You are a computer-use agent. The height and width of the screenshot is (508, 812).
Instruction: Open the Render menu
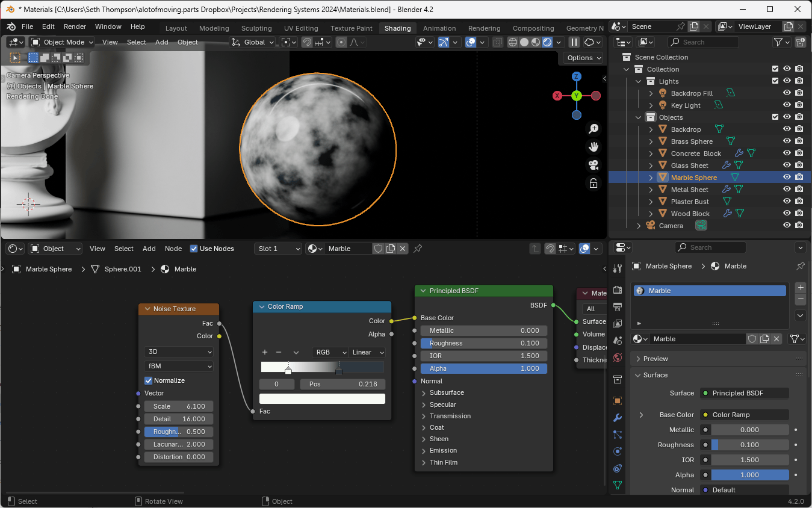click(75, 26)
